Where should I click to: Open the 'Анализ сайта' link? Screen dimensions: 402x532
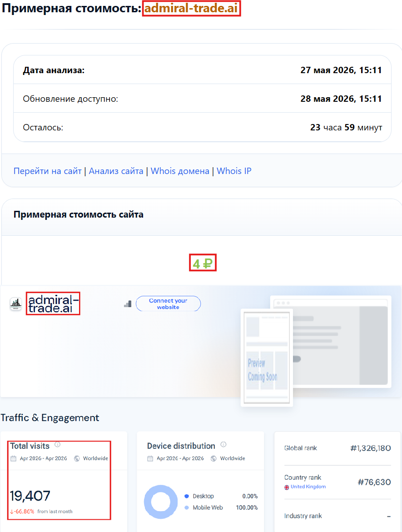(116, 171)
